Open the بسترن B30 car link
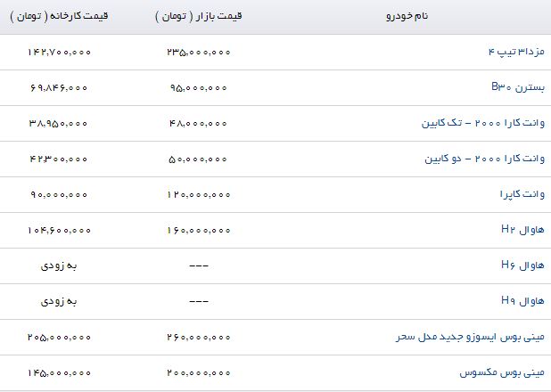Screen dimensions: 551x392 click(518, 87)
